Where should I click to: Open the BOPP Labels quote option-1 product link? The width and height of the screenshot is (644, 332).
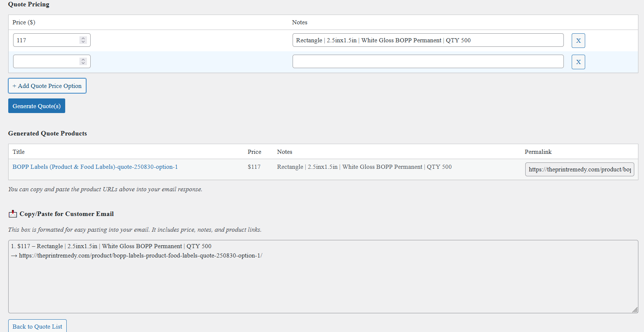(x=95, y=167)
